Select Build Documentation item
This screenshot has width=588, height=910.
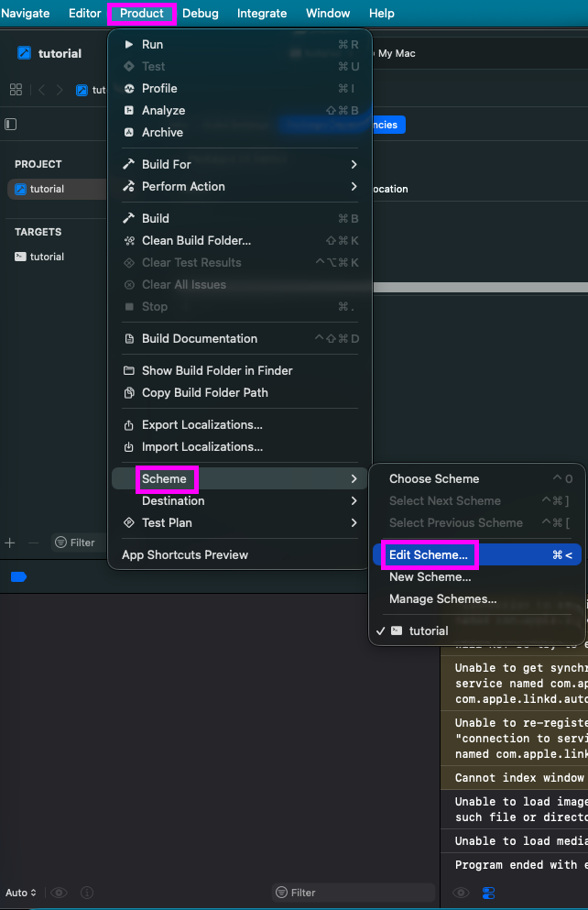tap(240, 339)
